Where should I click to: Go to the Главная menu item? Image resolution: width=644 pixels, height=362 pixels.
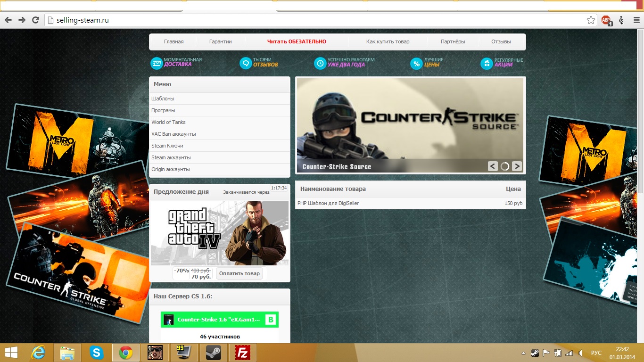tap(173, 41)
